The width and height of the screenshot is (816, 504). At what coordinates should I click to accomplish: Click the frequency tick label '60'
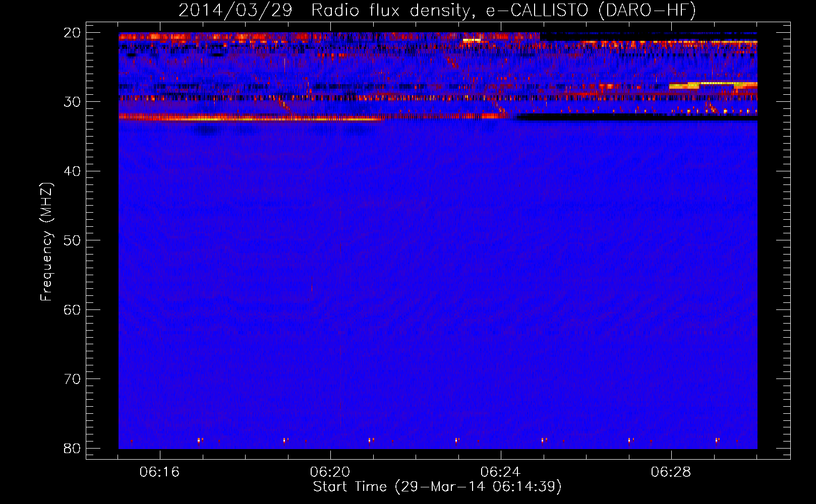click(x=72, y=310)
